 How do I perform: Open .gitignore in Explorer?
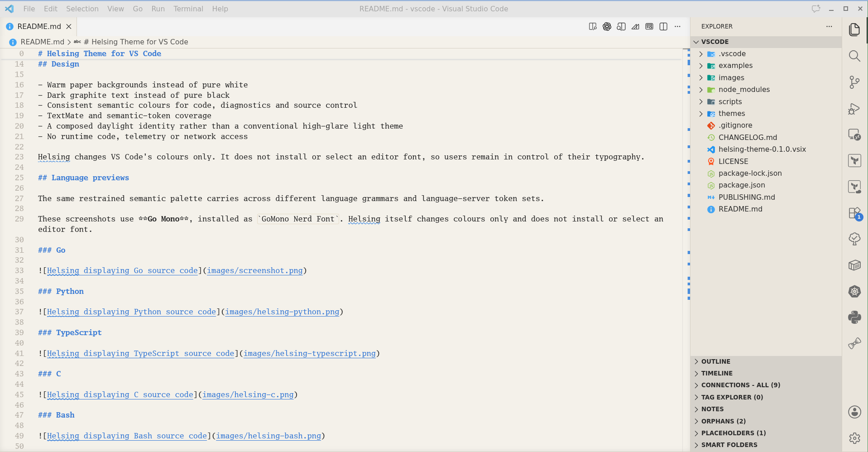coord(766,125)
